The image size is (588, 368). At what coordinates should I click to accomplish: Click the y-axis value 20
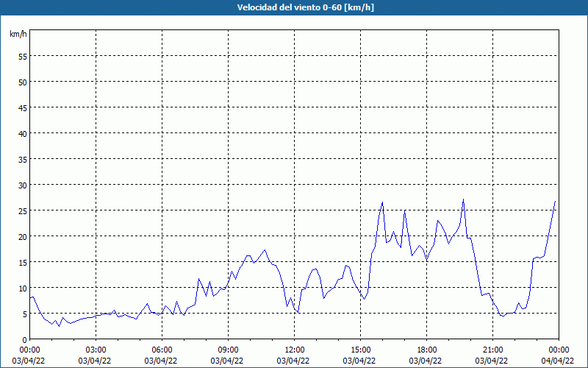23,236
